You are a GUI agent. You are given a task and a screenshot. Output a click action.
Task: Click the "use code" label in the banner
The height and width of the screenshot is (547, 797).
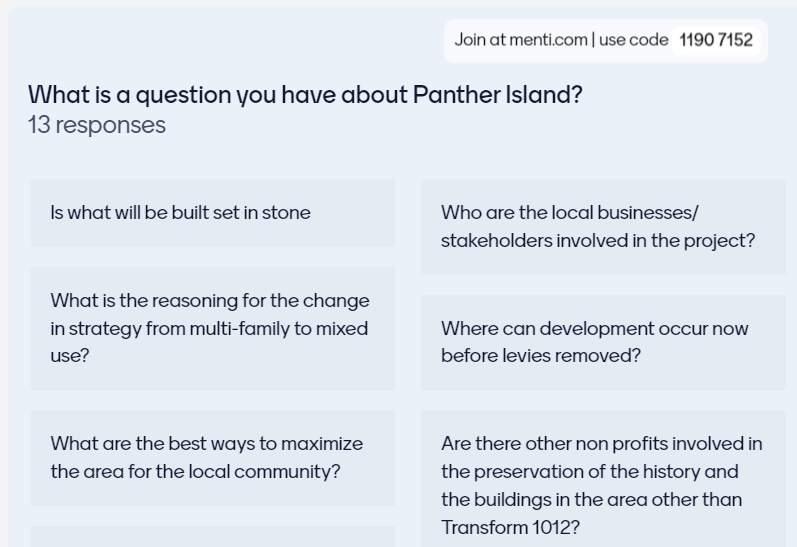[634, 40]
